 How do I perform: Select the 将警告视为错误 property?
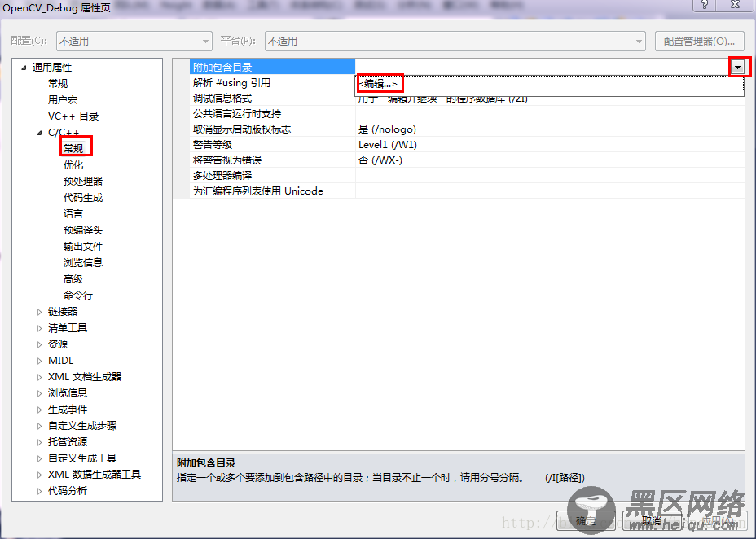(x=272, y=160)
